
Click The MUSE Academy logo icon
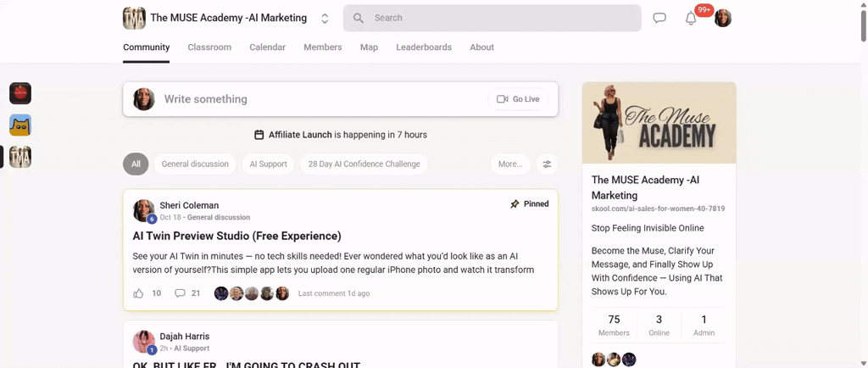pyautogui.click(x=134, y=18)
